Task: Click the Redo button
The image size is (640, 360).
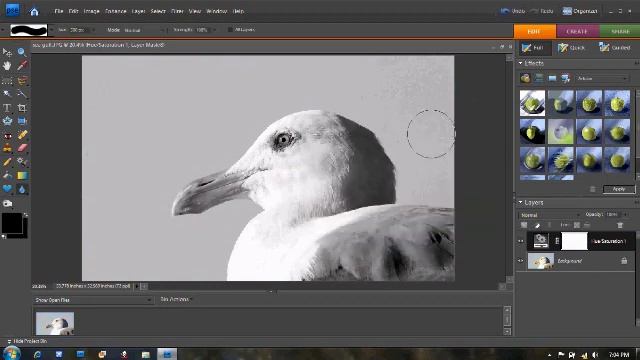Action: [542, 11]
